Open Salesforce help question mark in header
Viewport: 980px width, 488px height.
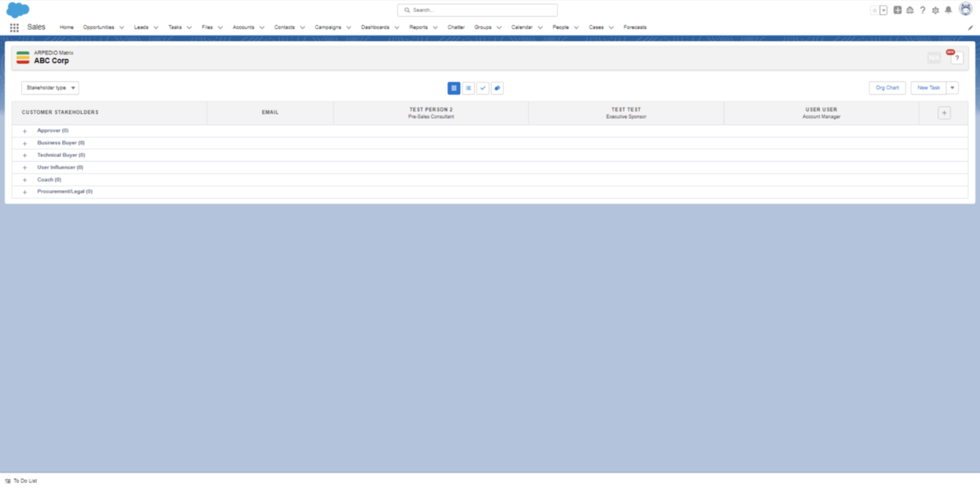pyautogui.click(x=923, y=10)
